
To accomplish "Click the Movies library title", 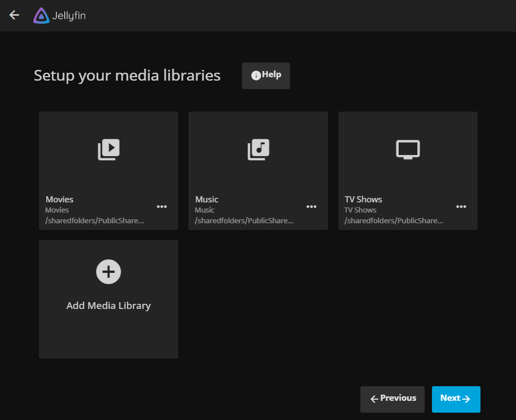I will (x=60, y=200).
